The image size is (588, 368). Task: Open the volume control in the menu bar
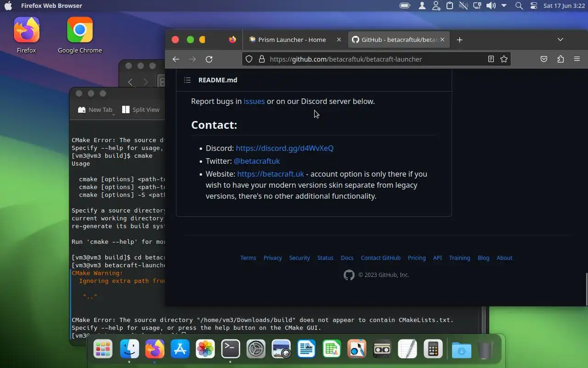(x=491, y=6)
